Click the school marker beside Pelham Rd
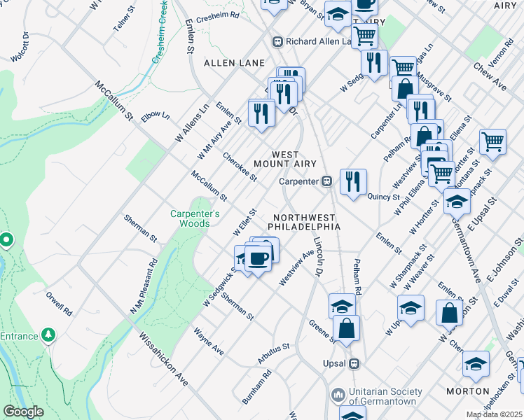Image resolution: width=524 pixels, height=420 pixels. (342, 304)
